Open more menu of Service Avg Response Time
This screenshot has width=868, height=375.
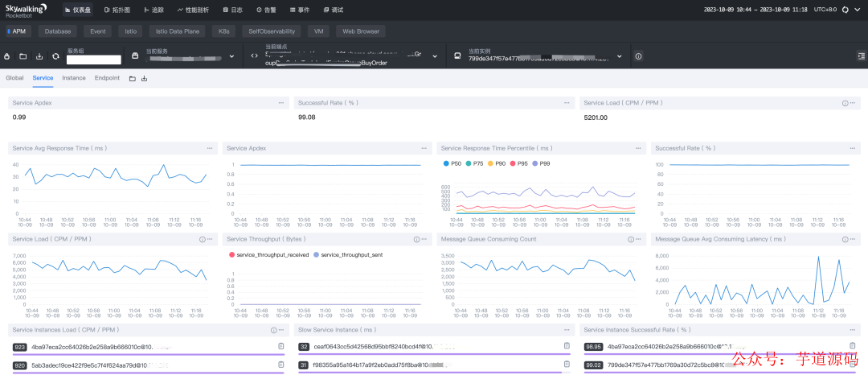point(210,148)
